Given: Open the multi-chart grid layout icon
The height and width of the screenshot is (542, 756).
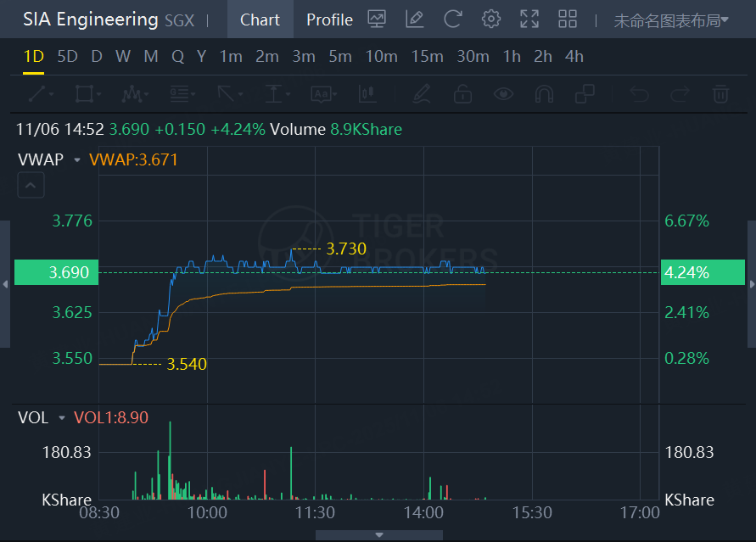Looking at the screenshot, I should pyautogui.click(x=568, y=20).
